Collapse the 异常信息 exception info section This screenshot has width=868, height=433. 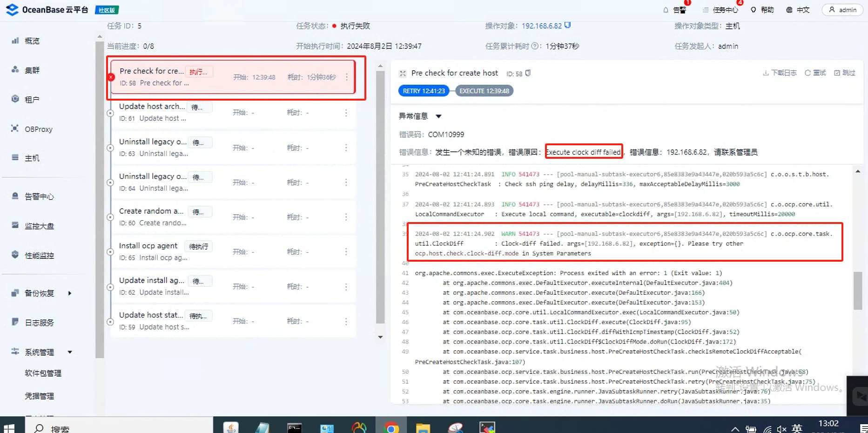click(x=438, y=116)
